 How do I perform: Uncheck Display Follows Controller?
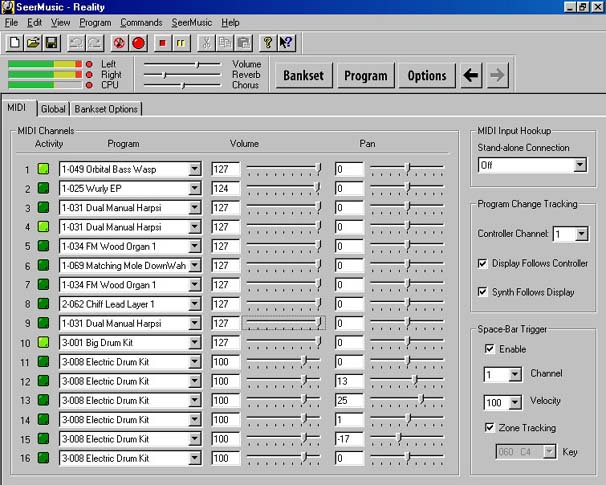[484, 264]
